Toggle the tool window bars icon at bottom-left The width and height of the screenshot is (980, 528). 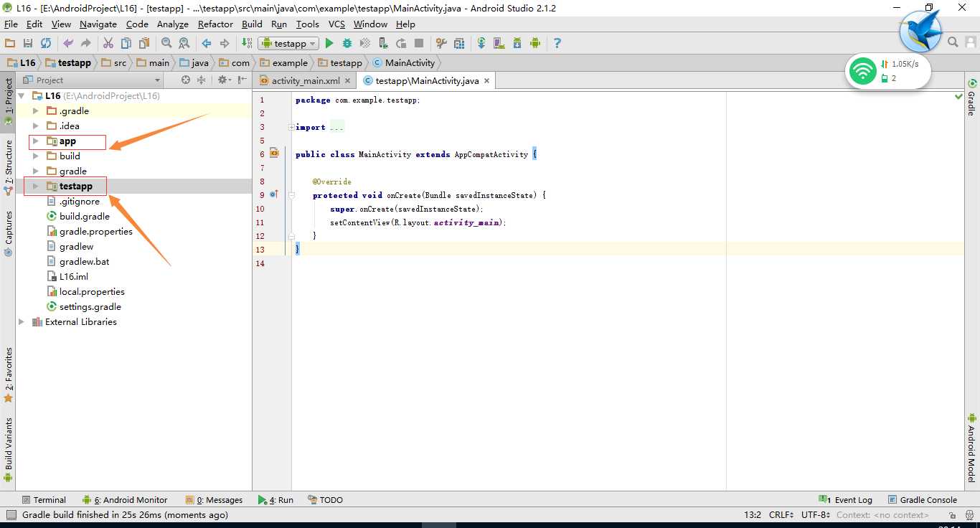coord(10,514)
